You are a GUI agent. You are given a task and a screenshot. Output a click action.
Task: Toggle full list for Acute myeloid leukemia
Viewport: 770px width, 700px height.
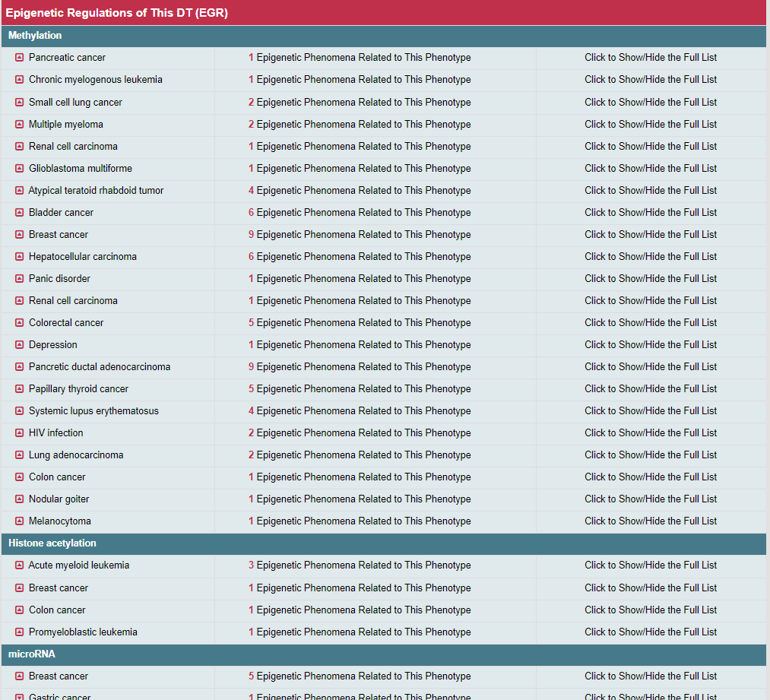(x=651, y=565)
